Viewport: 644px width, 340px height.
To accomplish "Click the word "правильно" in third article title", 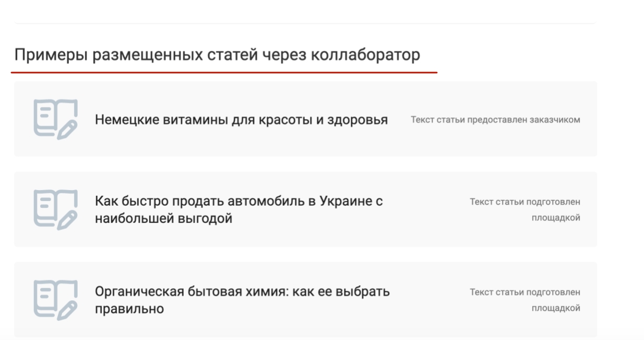I will tap(129, 309).
